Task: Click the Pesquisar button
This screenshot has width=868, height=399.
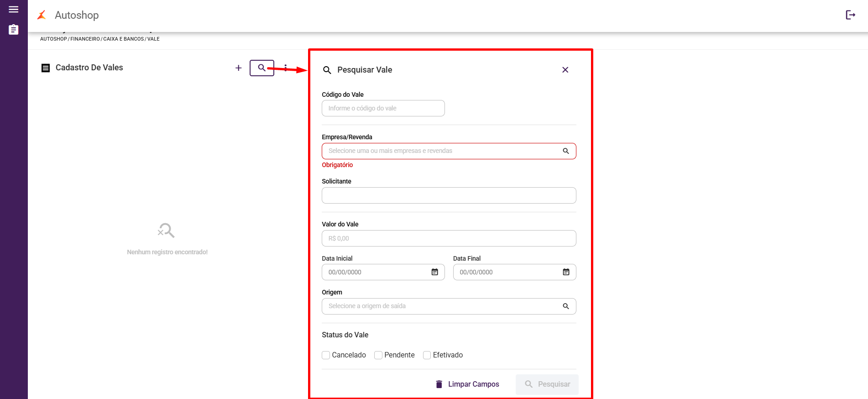Action: 547,384
